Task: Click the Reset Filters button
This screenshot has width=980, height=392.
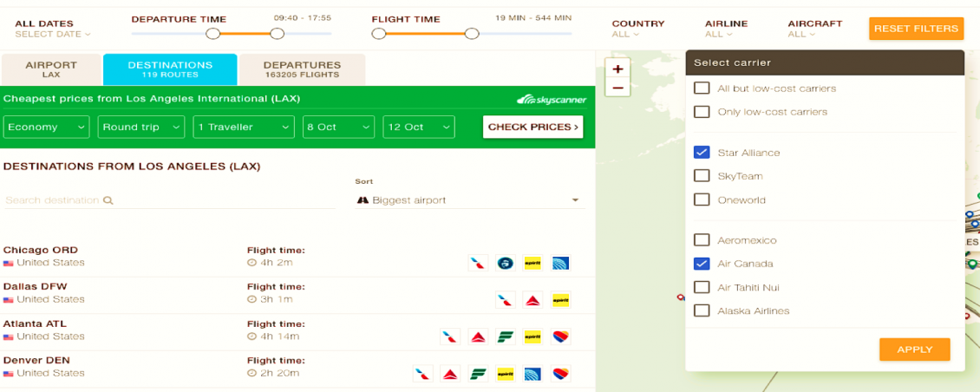Action: [x=916, y=29]
